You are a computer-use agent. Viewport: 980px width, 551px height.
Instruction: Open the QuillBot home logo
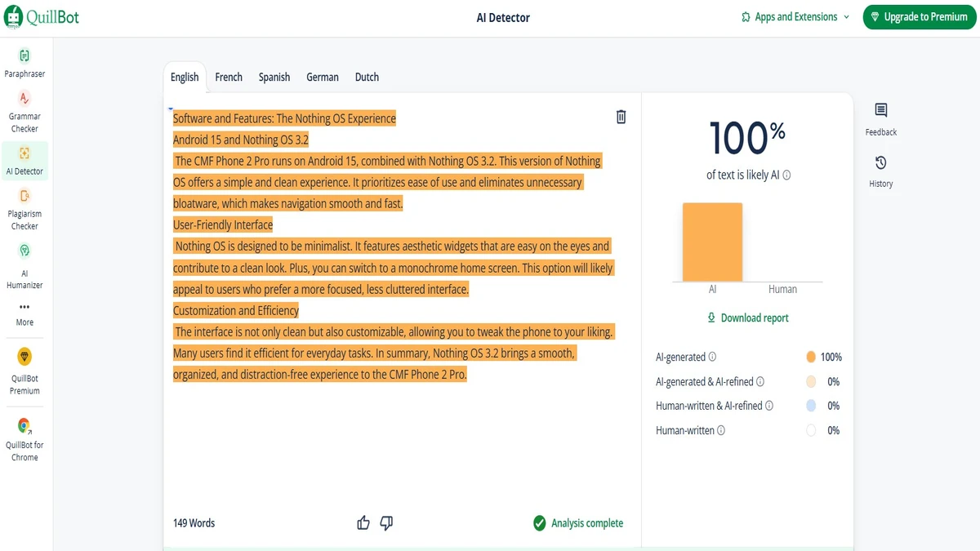click(42, 16)
